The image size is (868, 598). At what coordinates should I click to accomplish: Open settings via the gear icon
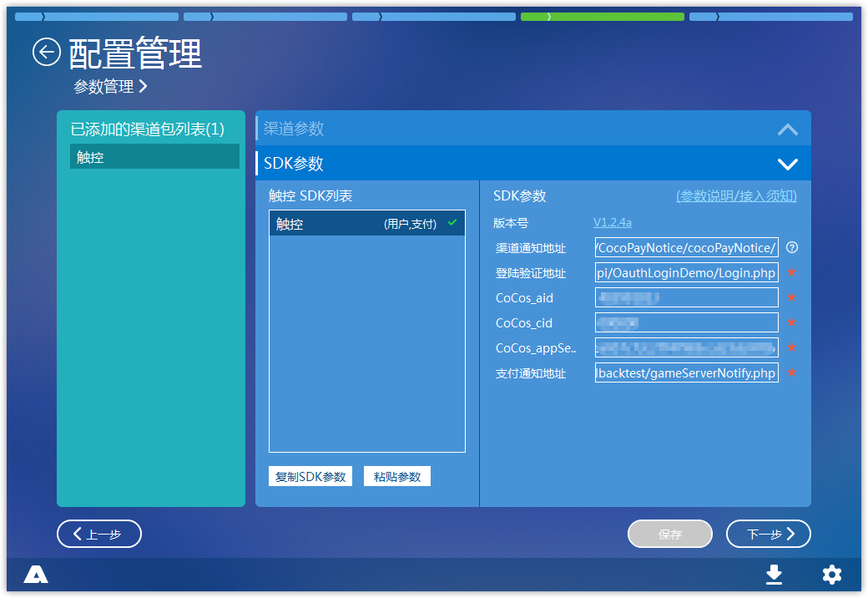tap(831, 575)
